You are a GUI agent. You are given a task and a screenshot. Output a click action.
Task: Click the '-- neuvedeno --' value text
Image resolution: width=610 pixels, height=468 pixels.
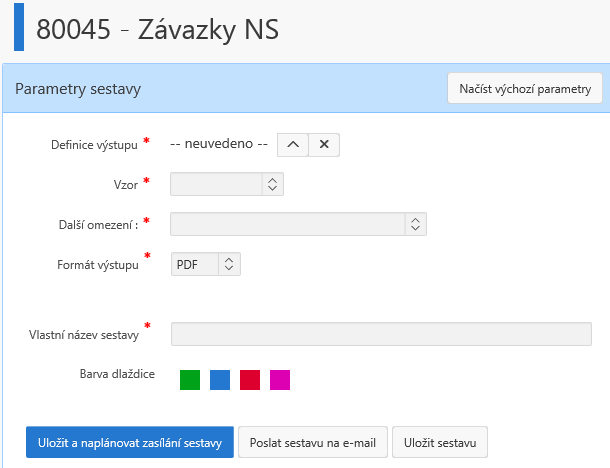(219, 144)
